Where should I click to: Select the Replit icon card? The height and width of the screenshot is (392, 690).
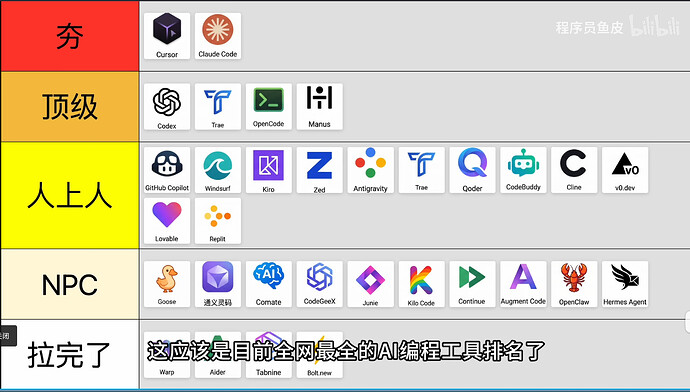218,221
